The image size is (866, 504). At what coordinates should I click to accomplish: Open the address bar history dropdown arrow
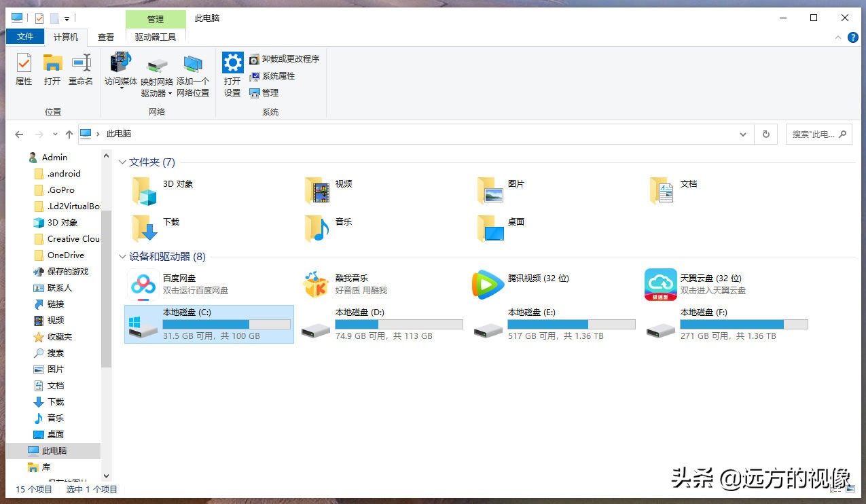pyautogui.click(x=742, y=134)
